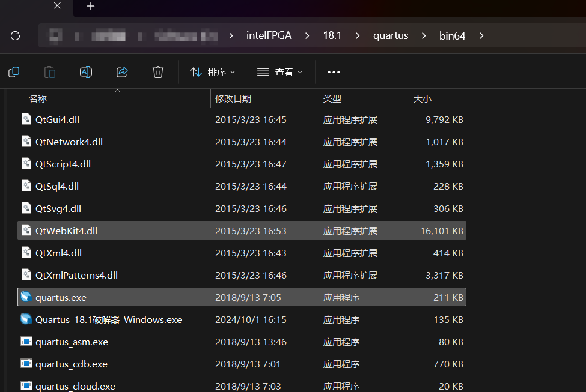Click the bin64 breadcrumb segment
Image resolution: width=586 pixels, height=392 pixels.
(452, 36)
